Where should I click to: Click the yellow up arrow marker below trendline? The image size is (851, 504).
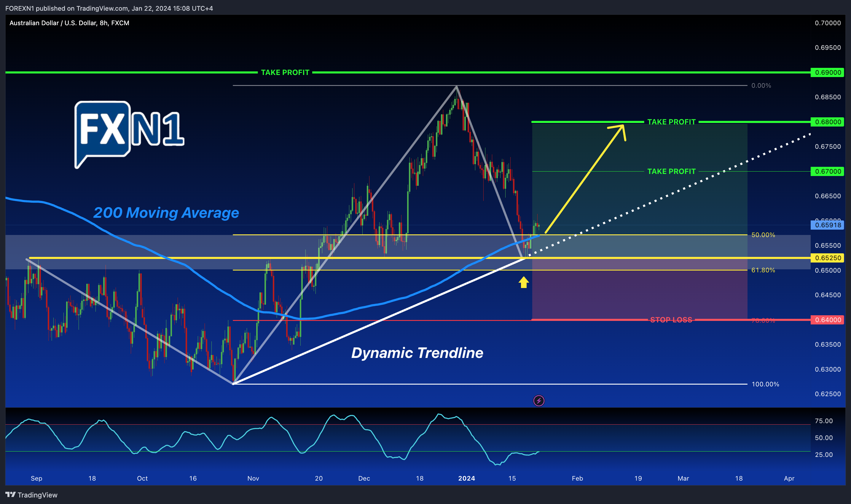click(x=524, y=282)
